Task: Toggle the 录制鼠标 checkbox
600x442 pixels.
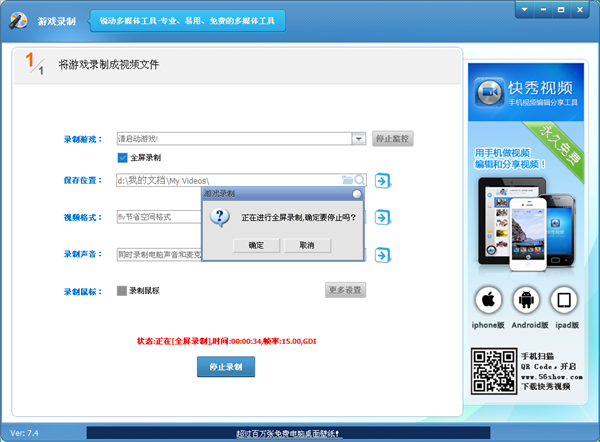Action: [x=122, y=291]
